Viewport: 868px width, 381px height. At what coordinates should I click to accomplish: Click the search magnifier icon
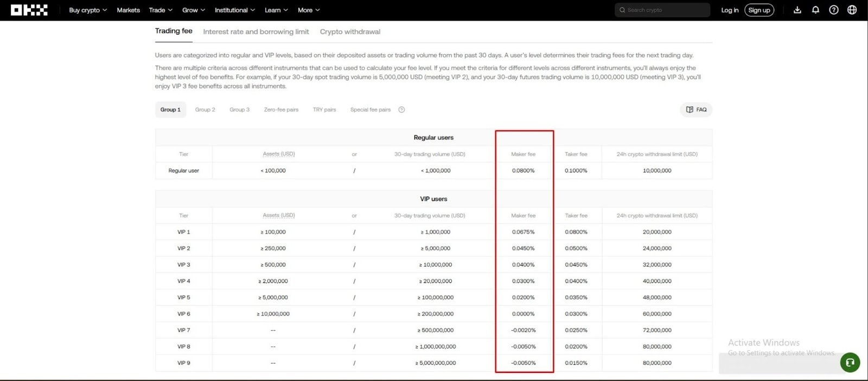coord(622,10)
